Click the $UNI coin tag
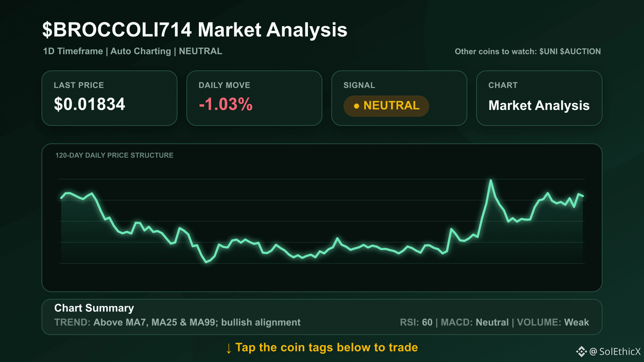This screenshot has height=362, width=644. tap(548, 51)
